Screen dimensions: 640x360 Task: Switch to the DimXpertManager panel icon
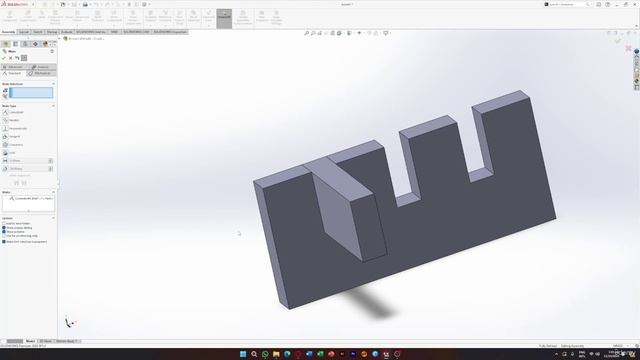tap(35, 44)
